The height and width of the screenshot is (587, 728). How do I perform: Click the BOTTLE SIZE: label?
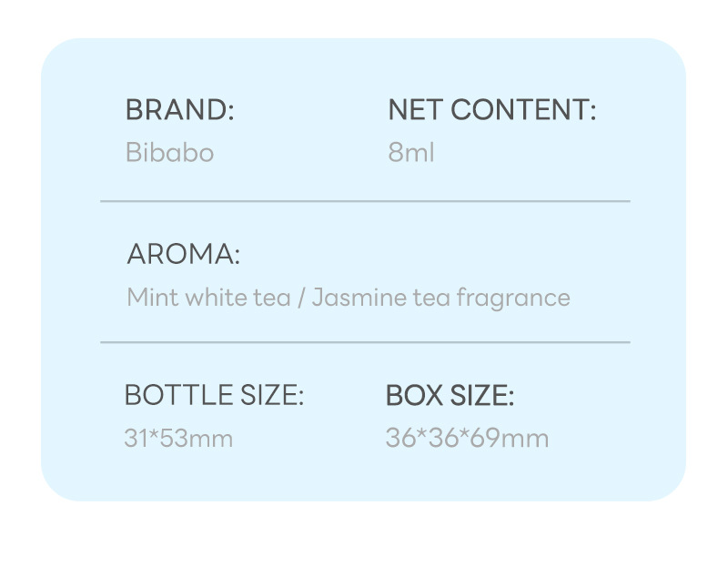point(214,396)
